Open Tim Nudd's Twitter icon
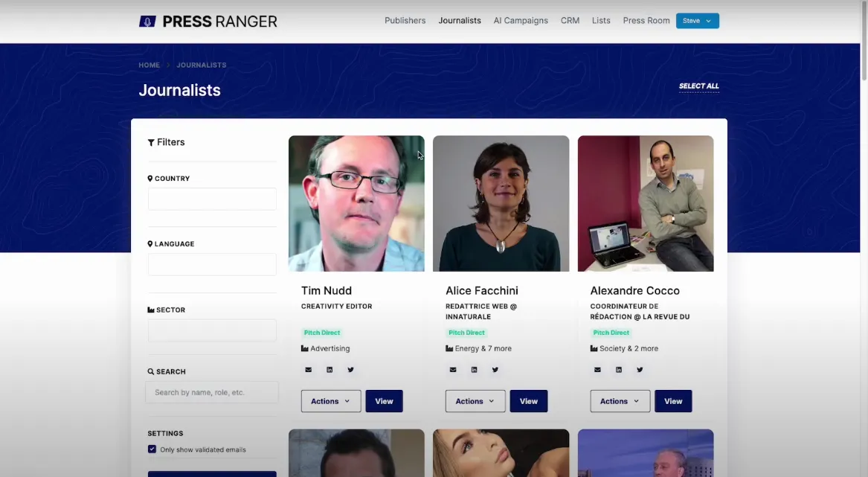Viewport: 868px width, 477px height. [350, 370]
